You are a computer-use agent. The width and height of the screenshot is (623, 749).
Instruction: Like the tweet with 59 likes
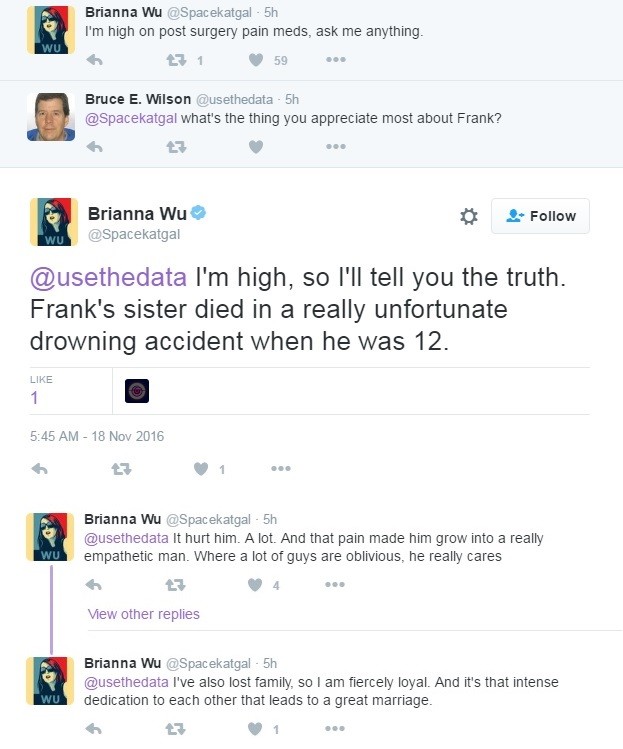256,60
